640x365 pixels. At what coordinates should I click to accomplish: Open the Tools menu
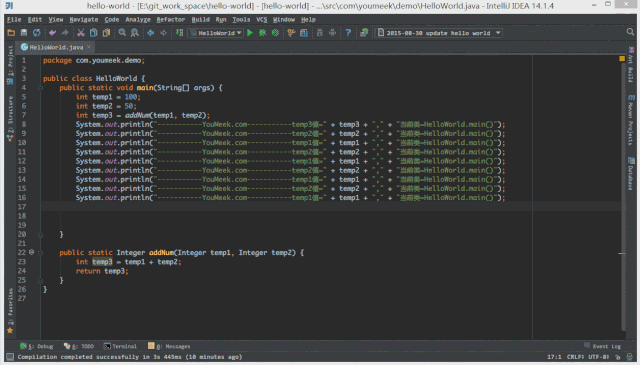[241, 20]
